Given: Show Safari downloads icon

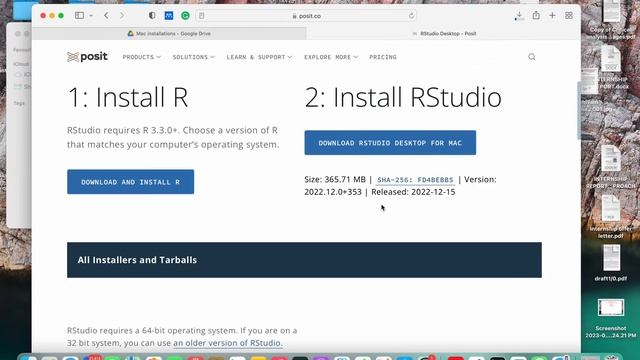Looking at the screenshot, I should 519,16.
